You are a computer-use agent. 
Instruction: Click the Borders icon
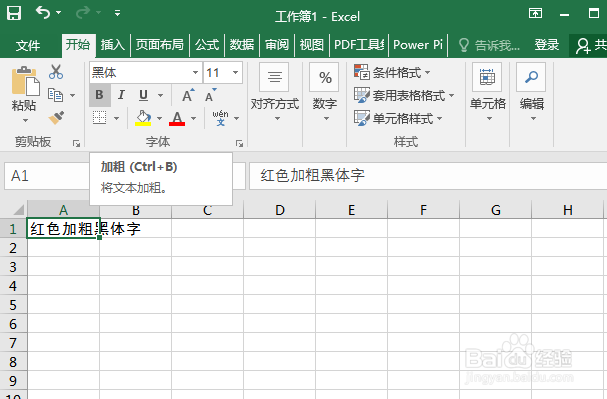pos(99,118)
